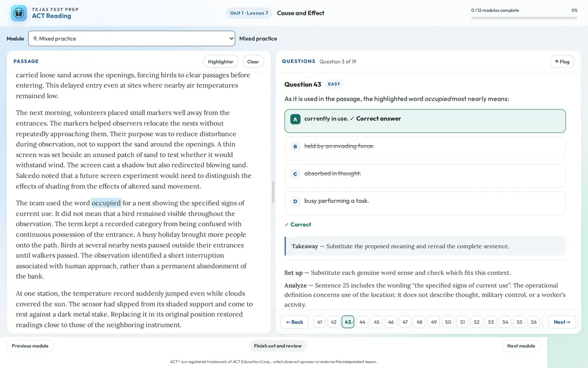588x368 pixels.
Task: Flag this question for review
Action: click(x=562, y=62)
